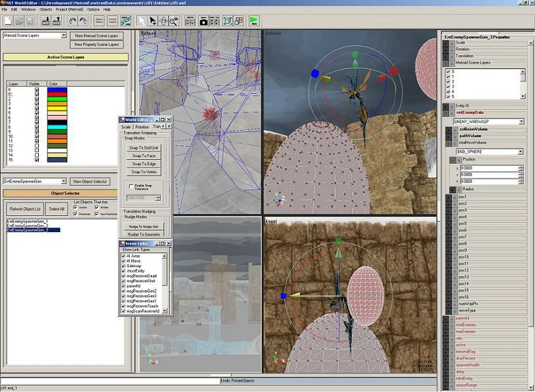Open the Metroid Scene Layers dropdown
This screenshot has width=535, height=392.
tap(63, 35)
